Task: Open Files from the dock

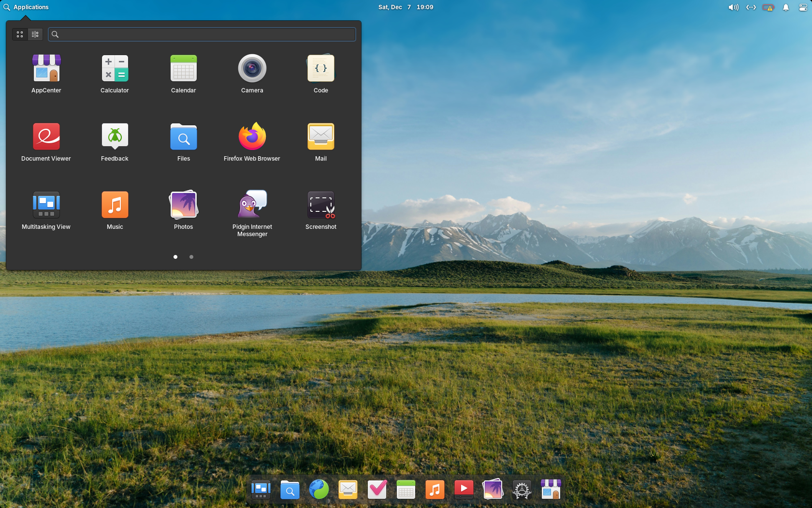Action: tap(290, 490)
